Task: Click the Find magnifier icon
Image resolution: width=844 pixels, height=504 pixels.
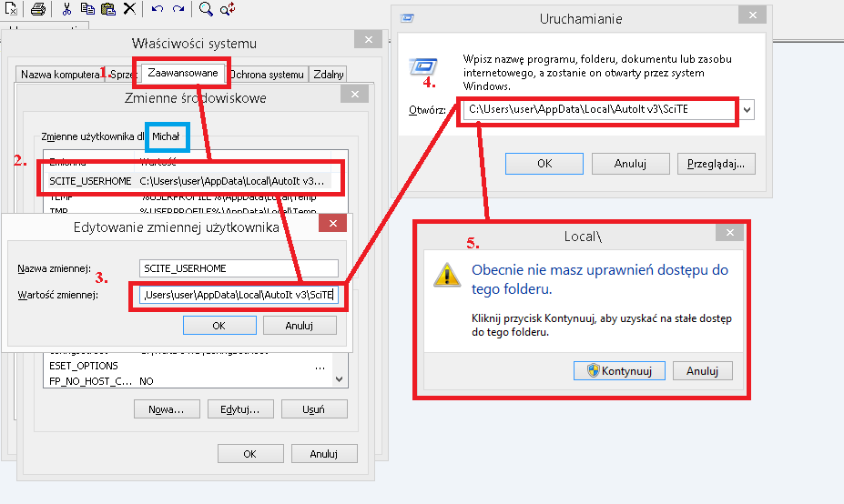Action: click(206, 9)
